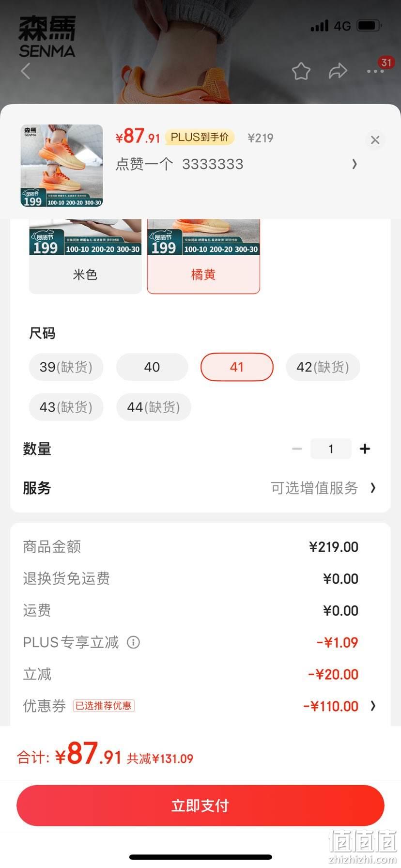The image size is (401, 868).
Task: Select the 米色 color option
Action: (85, 256)
